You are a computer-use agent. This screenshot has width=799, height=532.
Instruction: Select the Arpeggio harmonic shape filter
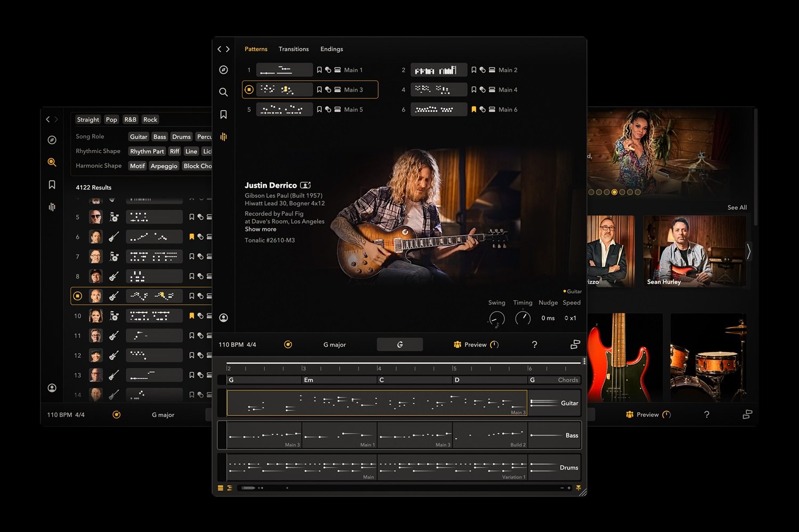click(x=164, y=166)
